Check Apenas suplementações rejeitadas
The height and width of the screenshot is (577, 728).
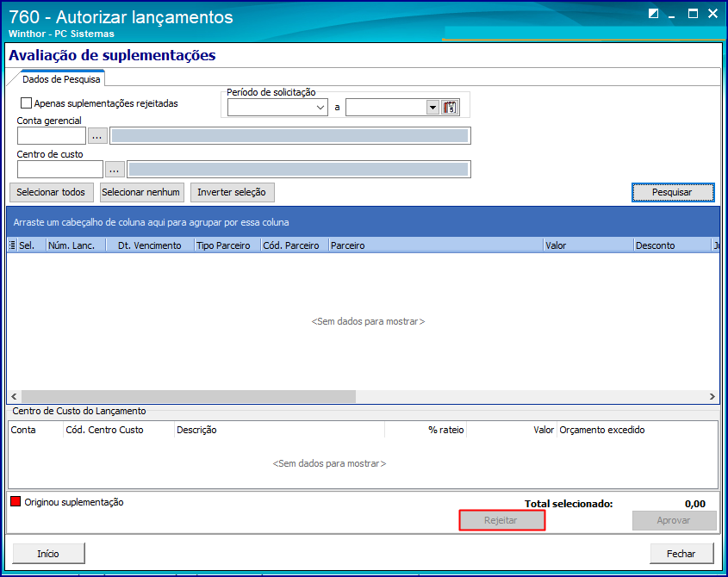[27, 103]
